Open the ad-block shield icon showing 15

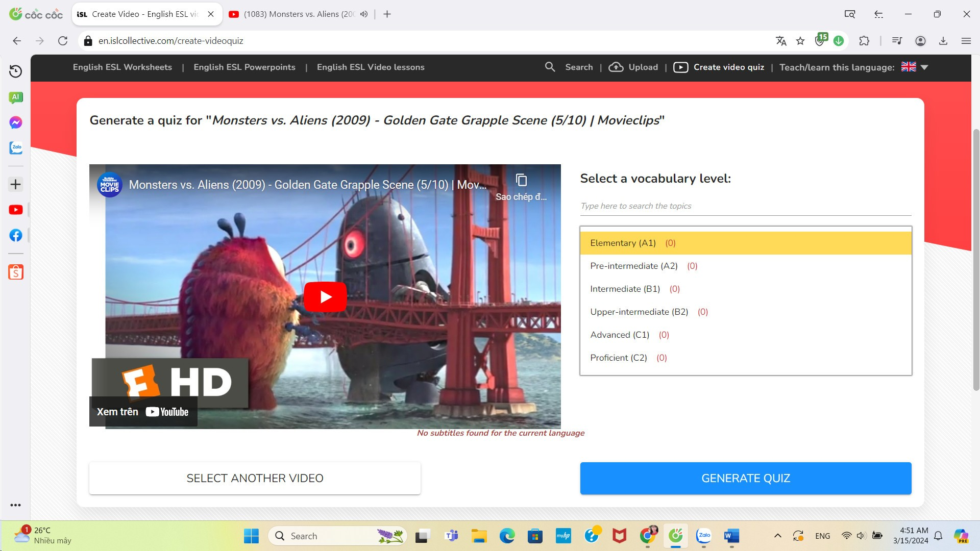pos(821,40)
